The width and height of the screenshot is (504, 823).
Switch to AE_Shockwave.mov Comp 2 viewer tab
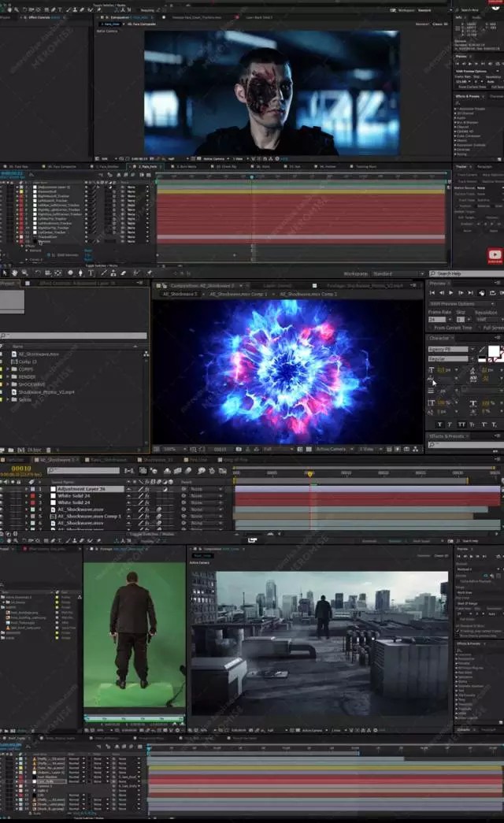point(307,294)
